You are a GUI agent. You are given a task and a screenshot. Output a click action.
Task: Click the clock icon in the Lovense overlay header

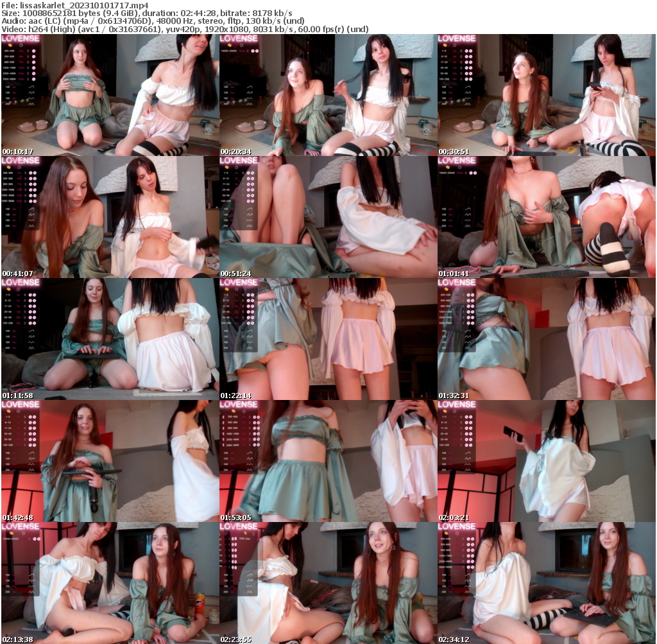pos(21,45)
